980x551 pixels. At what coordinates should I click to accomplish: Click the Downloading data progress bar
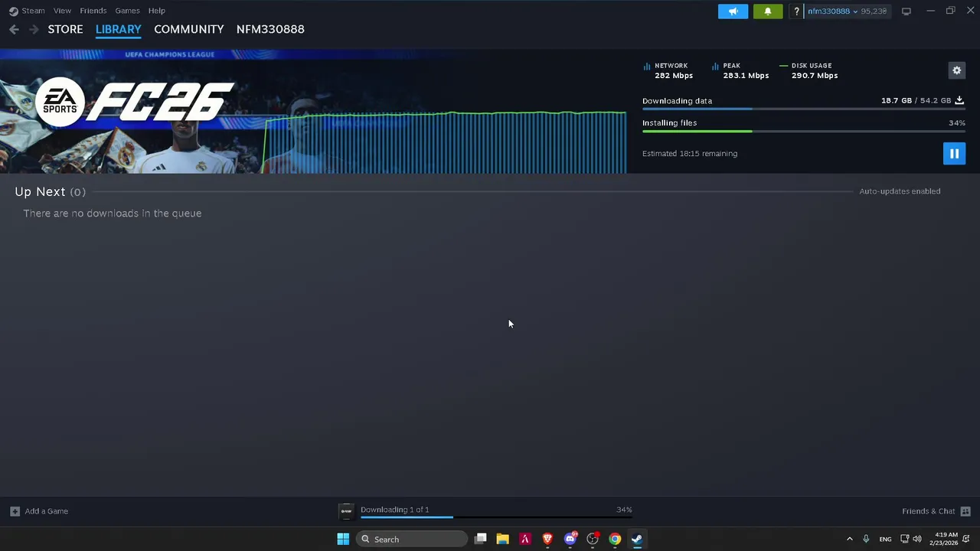click(803, 109)
